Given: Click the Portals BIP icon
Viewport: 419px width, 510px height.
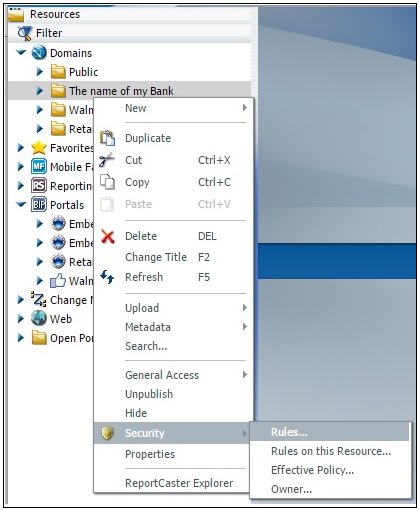Looking at the screenshot, I should click(39, 204).
